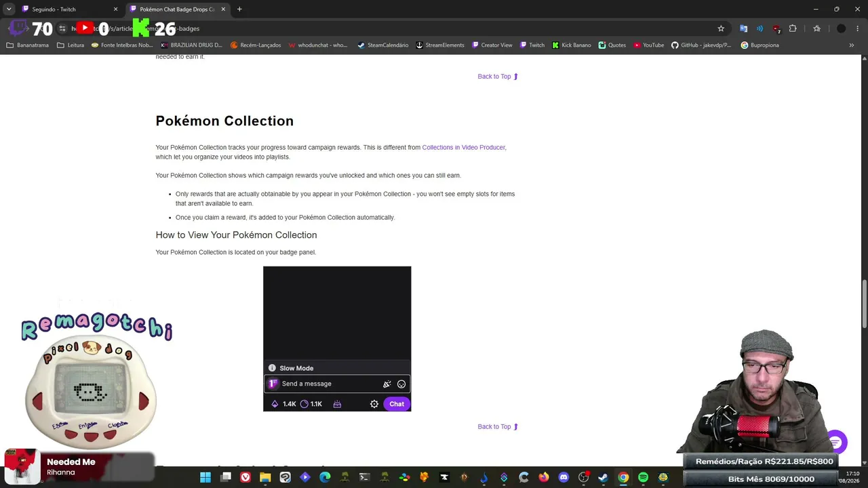Open the YouTube bookmark
Viewport: 868px width, 488px height.
coord(648,45)
